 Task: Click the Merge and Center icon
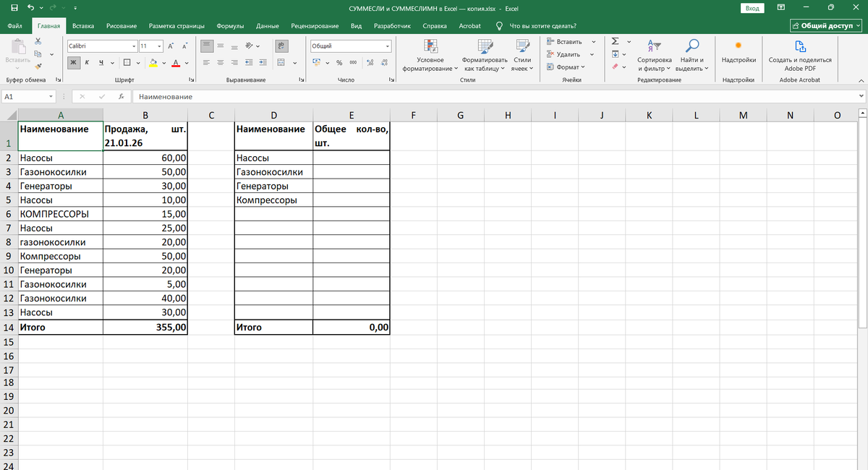pos(282,62)
